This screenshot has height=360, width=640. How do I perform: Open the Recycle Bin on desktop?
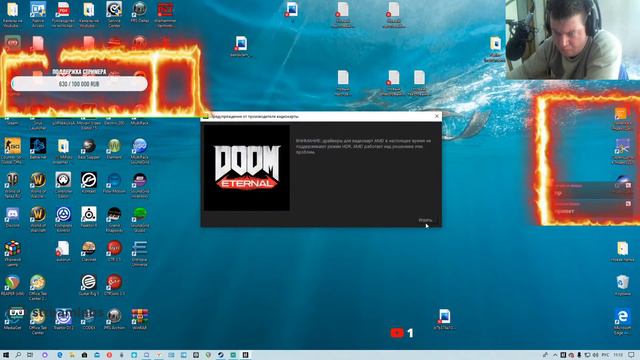coord(622,285)
